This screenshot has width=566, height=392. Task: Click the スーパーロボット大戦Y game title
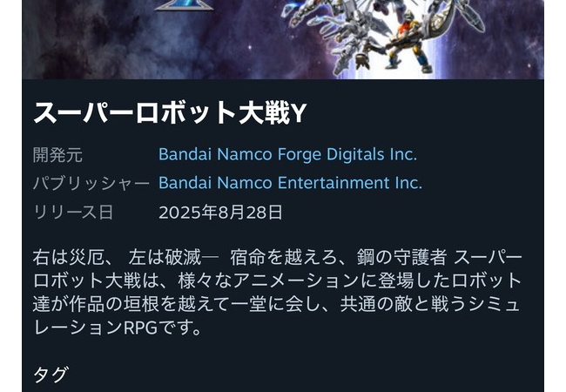170,112
